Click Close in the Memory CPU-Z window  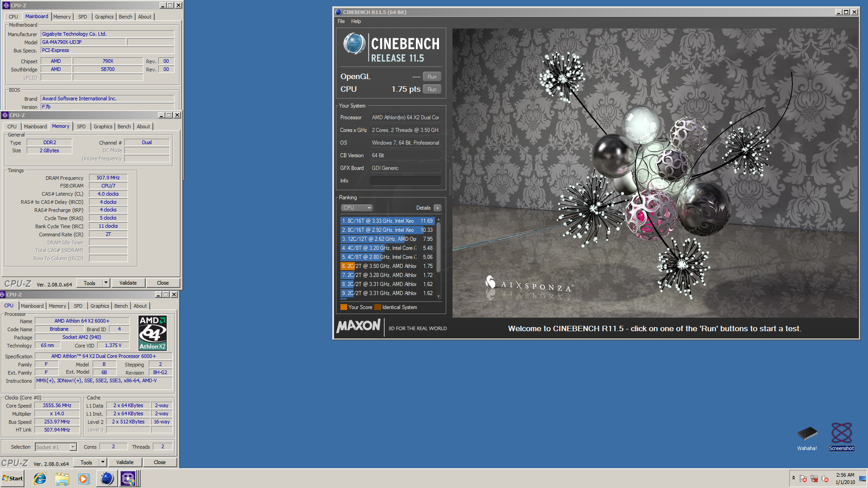[x=163, y=283]
